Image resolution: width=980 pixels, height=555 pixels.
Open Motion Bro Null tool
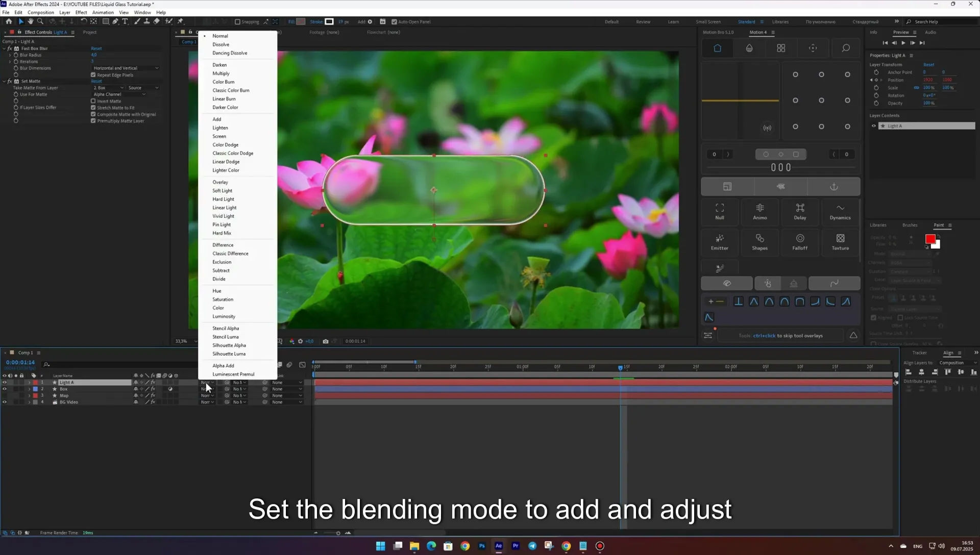point(720,211)
